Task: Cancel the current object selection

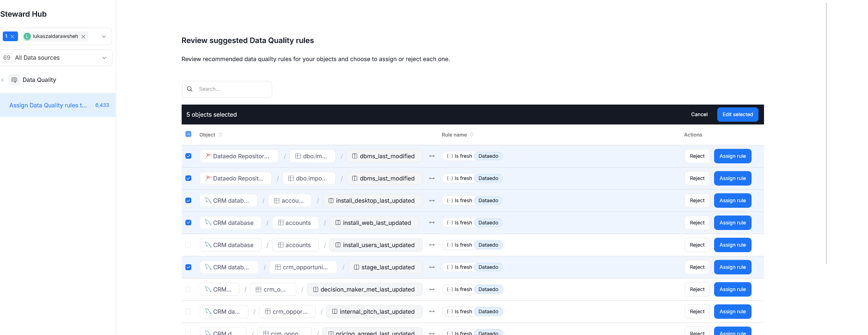Action: pos(699,115)
